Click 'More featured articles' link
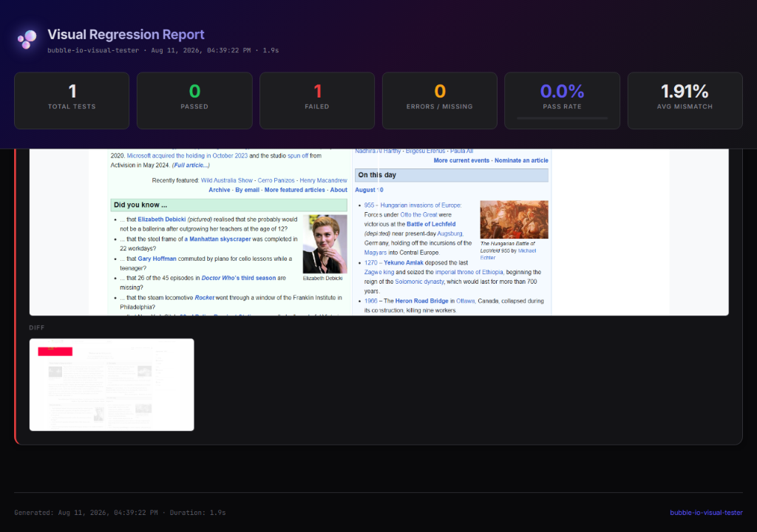757x532 pixels. click(294, 190)
